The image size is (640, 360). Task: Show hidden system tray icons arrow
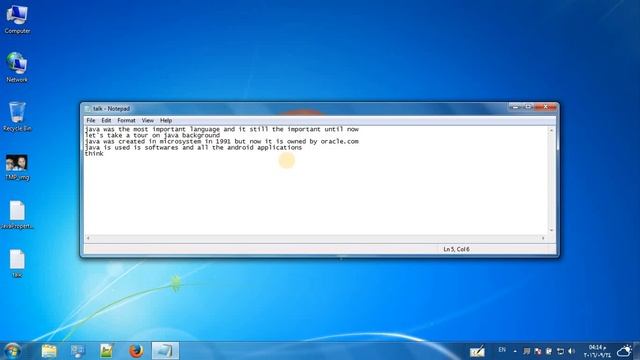[x=515, y=351]
